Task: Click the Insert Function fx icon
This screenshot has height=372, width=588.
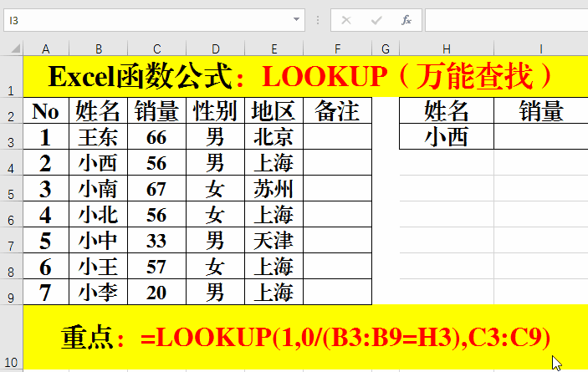Action: (x=406, y=19)
